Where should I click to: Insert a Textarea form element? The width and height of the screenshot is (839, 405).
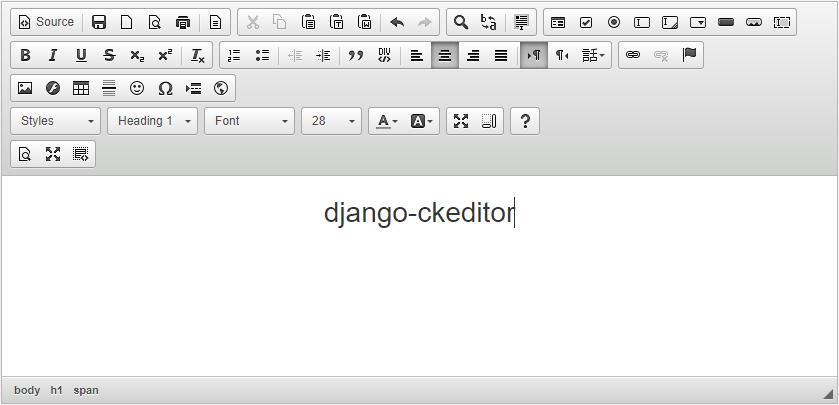tap(670, 22)
